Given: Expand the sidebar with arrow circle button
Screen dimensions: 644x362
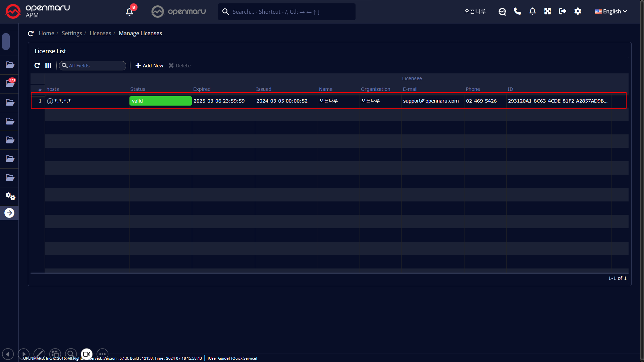Looking at the screenshot, I should click(x=9, y=213).
